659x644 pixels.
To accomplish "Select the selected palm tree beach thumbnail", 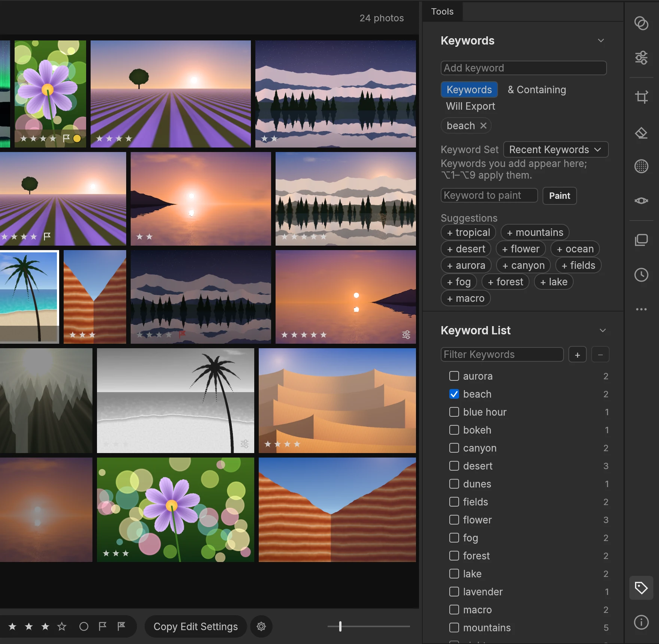I will click(x=29, y=297).
